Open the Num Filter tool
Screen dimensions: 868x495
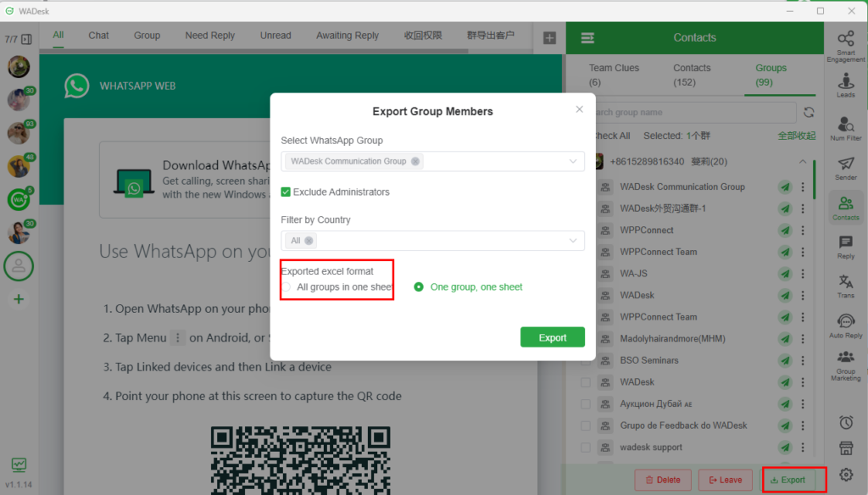845,125
